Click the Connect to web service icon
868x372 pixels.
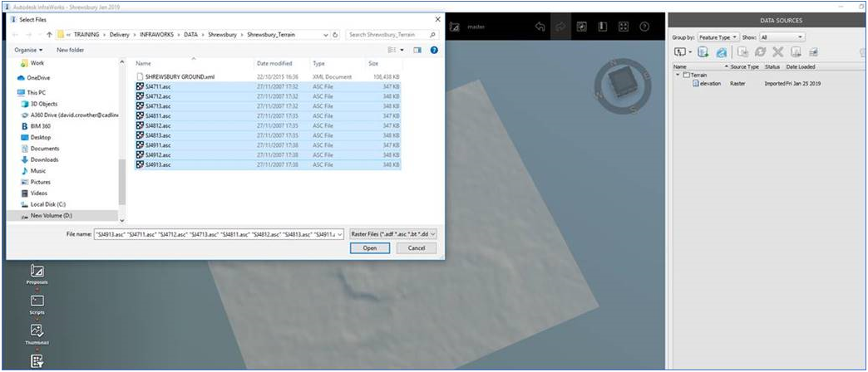point(721,52)
